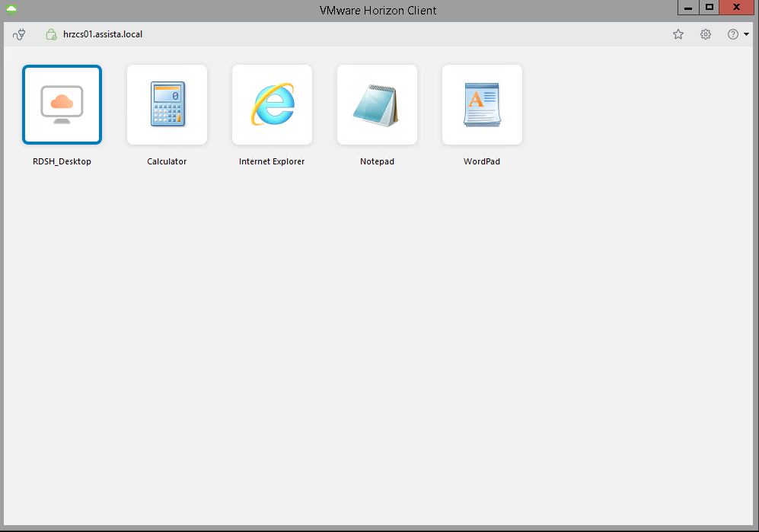Show favorites with the star icon
The height and width of the screenshot is (532, 759).
tap(678, 34)
